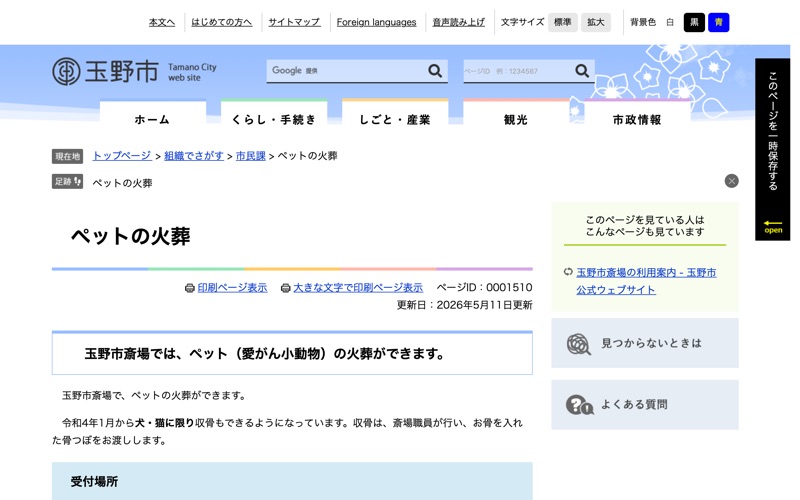The height and width of the screenshot is (500, 800).
Task: Open the 音声読み上げ link
Action: coord(459,22)
